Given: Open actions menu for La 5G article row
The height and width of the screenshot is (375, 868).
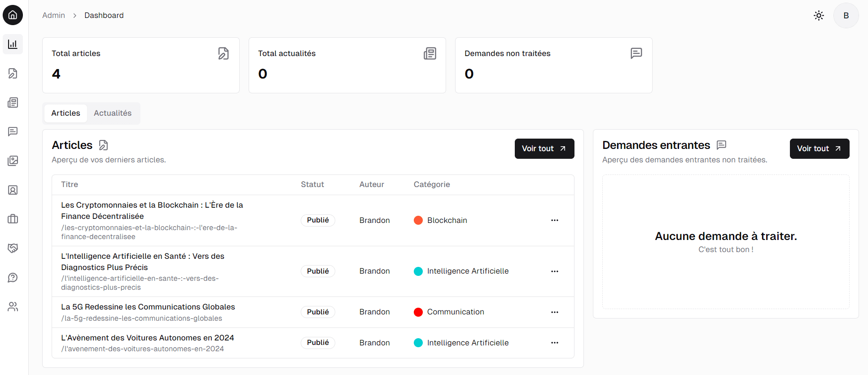Looking at the screenshot, I should [x=554, y=312].
